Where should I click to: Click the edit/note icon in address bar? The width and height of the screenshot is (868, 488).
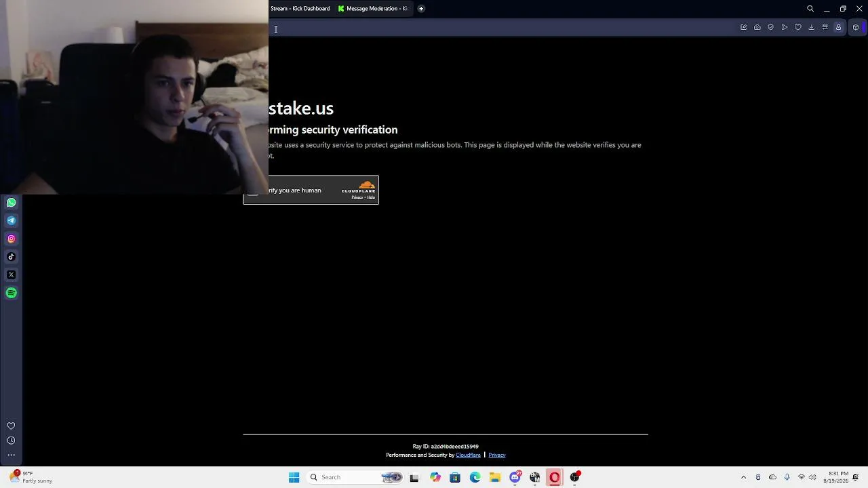[x=744, y=27]
